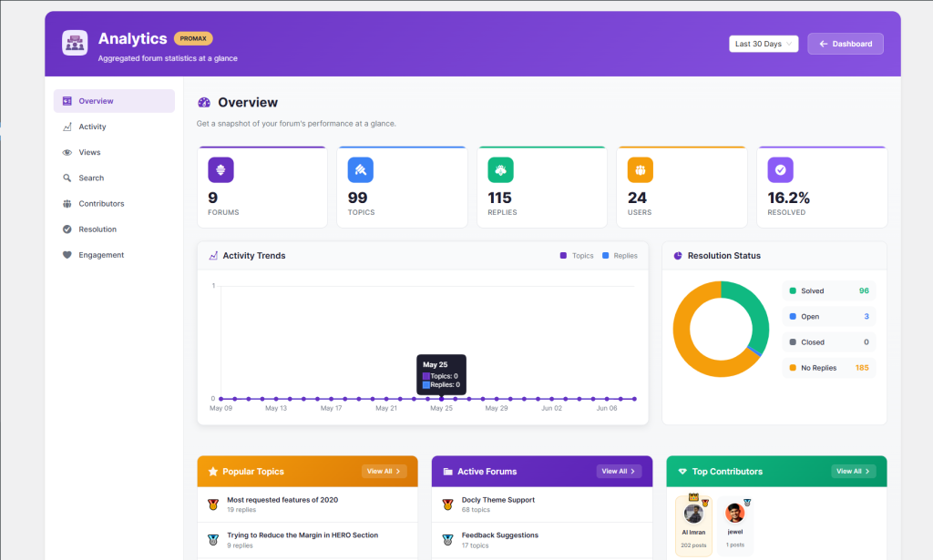Open the Overview sidebar menu item
The image size is (933, 560).
click(114, 101)
